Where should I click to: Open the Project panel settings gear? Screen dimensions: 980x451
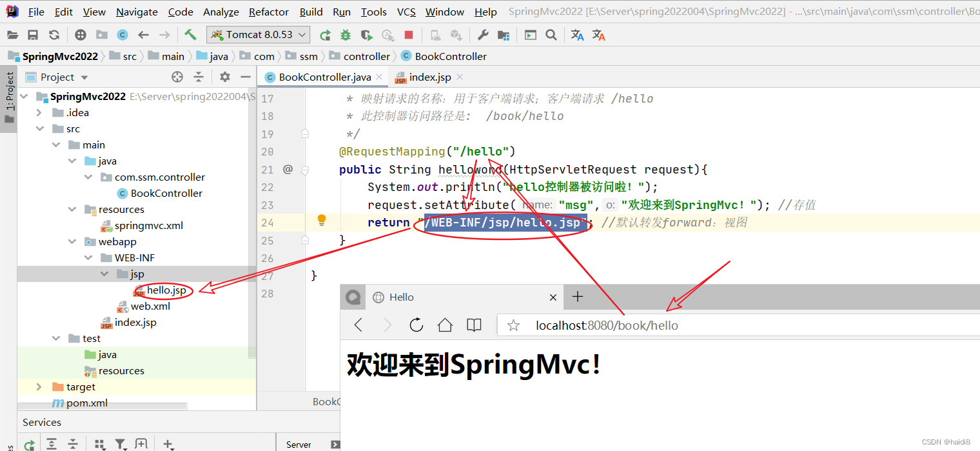(x=224, y=77)
